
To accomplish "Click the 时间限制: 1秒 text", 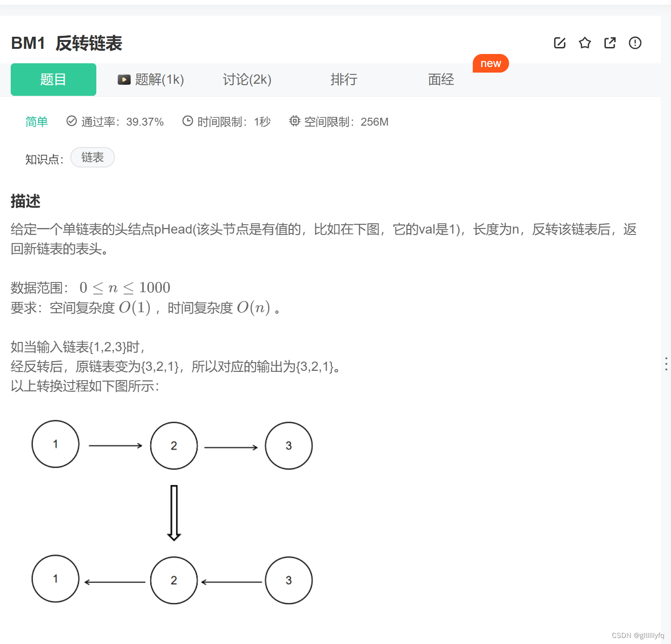I will pos(234,122).
